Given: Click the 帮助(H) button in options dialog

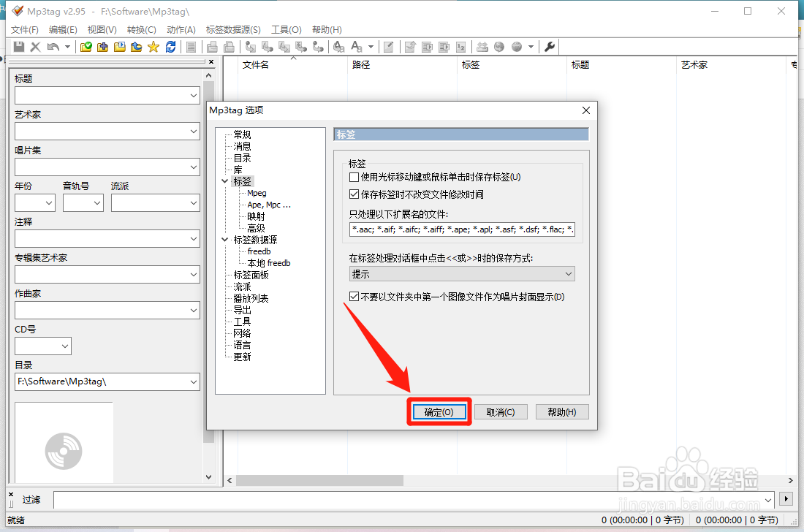Looking at the screenshot, I should (562, 412).
